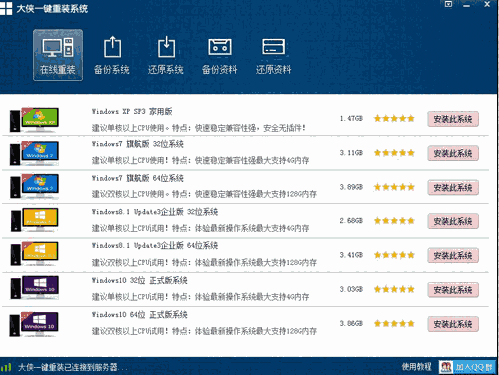Click the star rating of Windows8.1 32位
Viewport: 499px width, 375px height.
click(394, 221)
